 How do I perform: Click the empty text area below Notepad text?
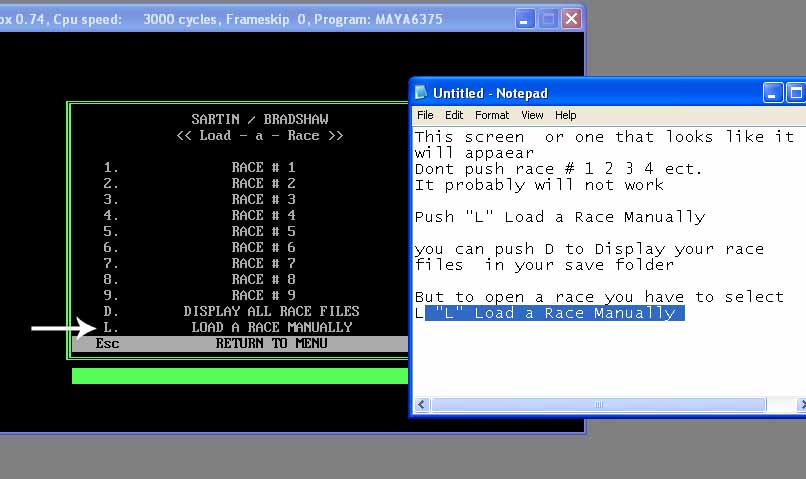[x=609, y=360]
